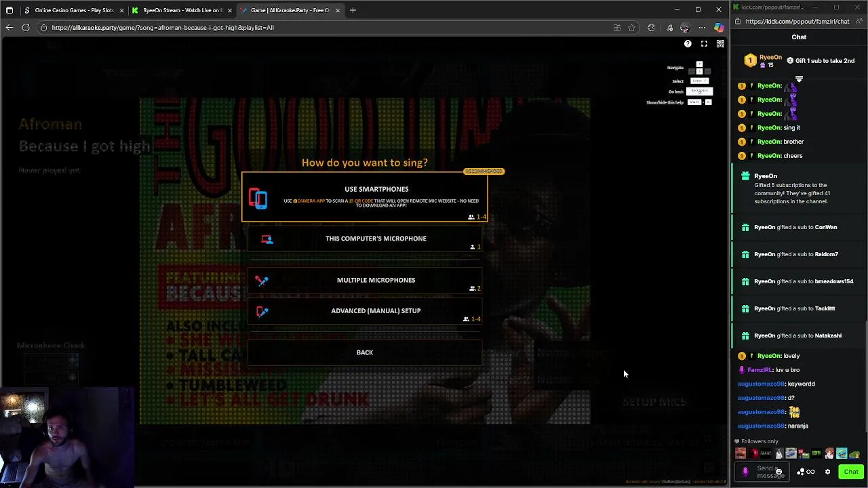Image resolution: width=868 pixels, height=488 pixels.
Task: Choose the Use Smartphones singing option
Action: pos(365,197)
